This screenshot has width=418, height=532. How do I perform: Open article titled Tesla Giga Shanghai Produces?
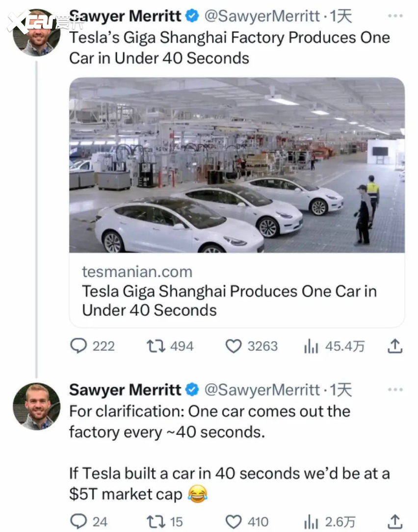coord(229,301)
